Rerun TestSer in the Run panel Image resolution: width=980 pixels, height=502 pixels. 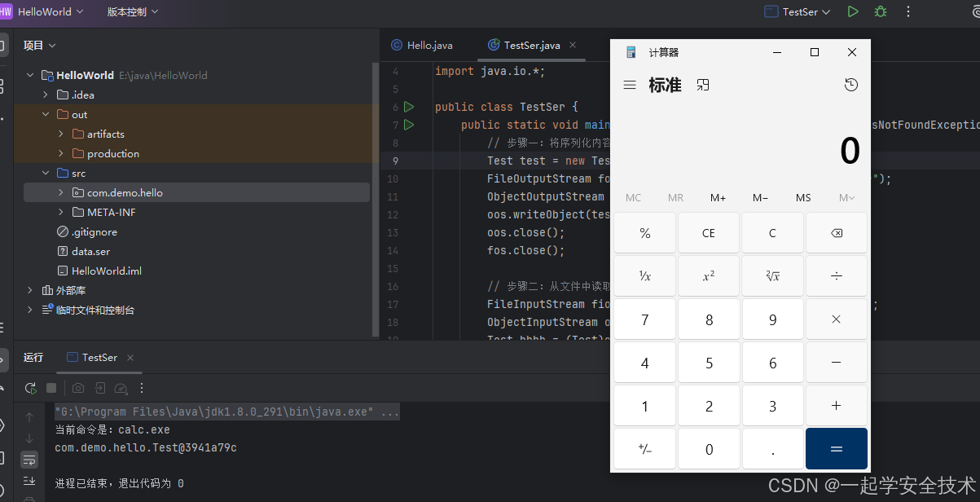[30, 389]
